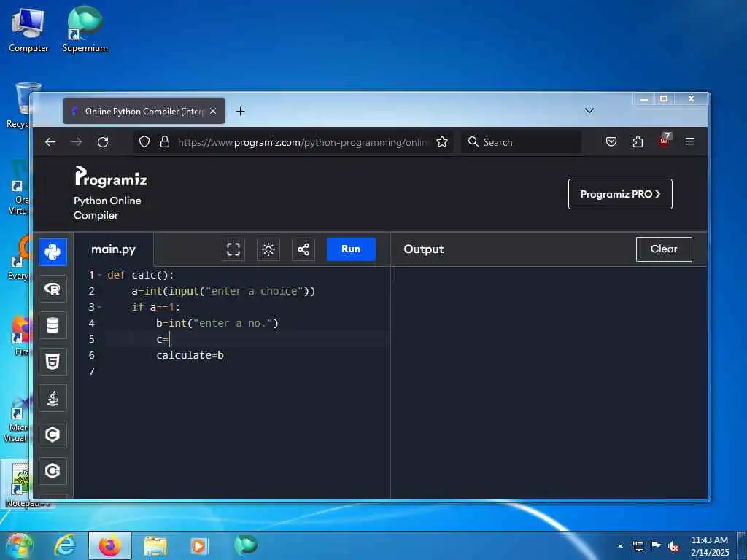Image resolution: width=747 pixels, height=560 pixels.
Task: Reload the current page
Action: click(x=103, y=142)
